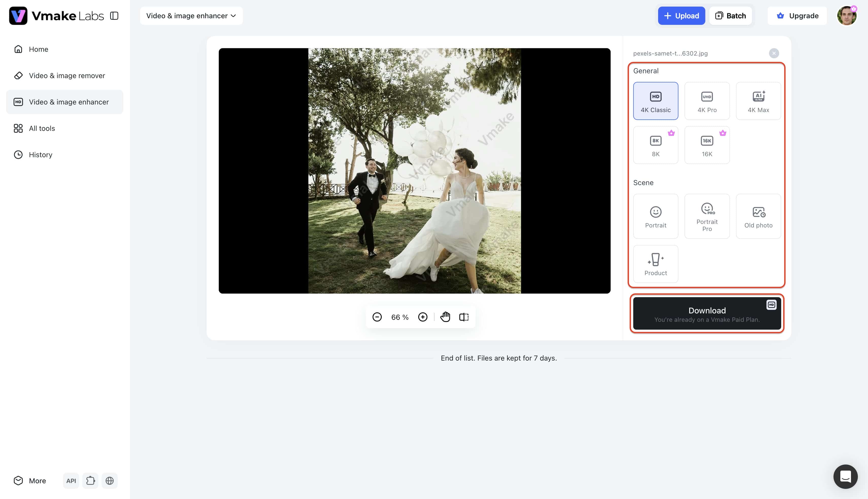The height and width of the screenshot is (499, 868).
Task: Click the HD badge on Download button
Action: point(771,305)
